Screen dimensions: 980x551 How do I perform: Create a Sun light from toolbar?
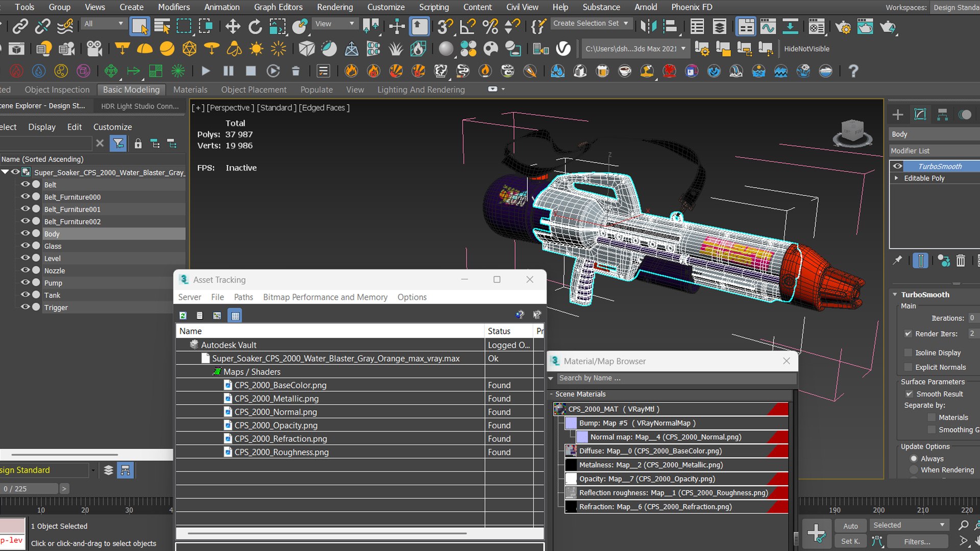tap(256, 48)
